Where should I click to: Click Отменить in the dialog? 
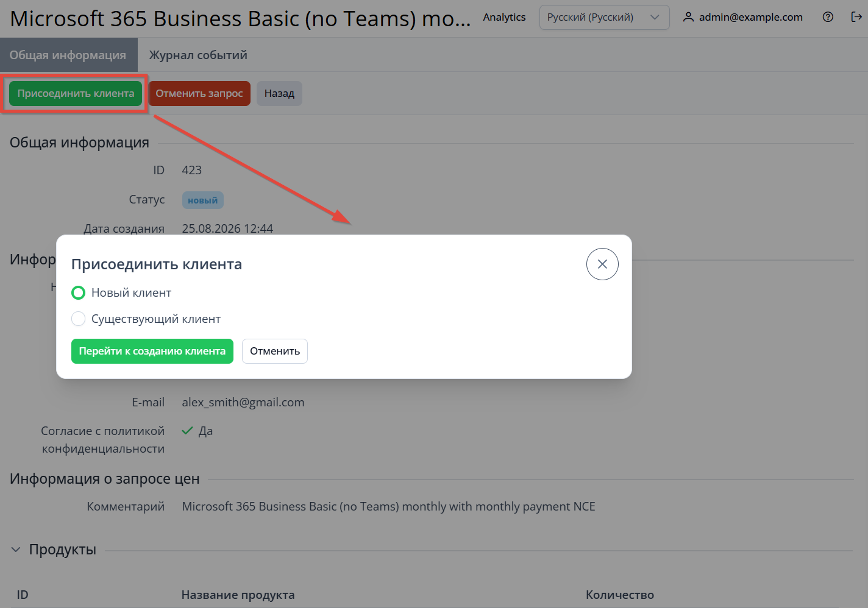point(275,351)
